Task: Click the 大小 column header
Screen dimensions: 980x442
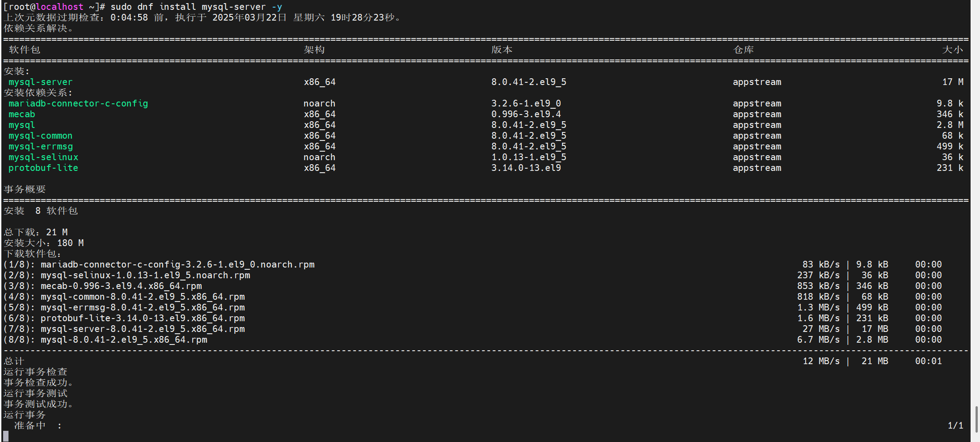Action: pos(953,50)
